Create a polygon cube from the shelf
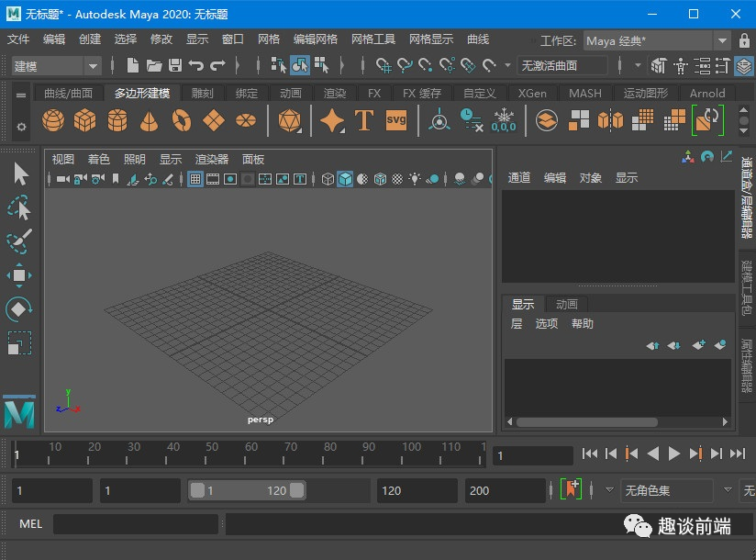The image size is (756, 560). coord(85,120)
